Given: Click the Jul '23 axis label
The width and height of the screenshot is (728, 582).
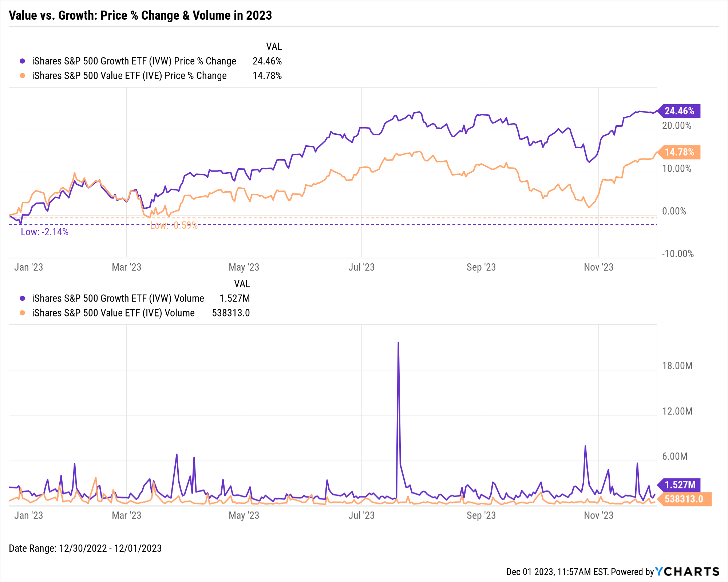Looking at the screenshot, I should [x=361, y=267].
